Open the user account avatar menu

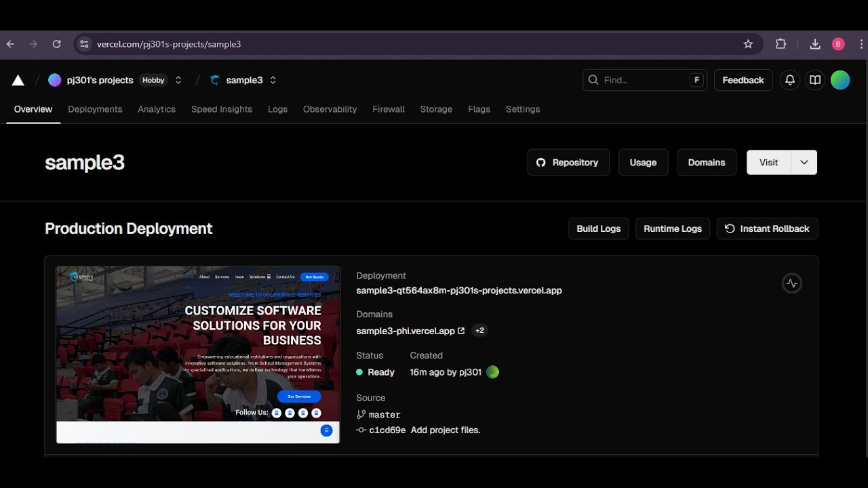(x=840, y=80)
